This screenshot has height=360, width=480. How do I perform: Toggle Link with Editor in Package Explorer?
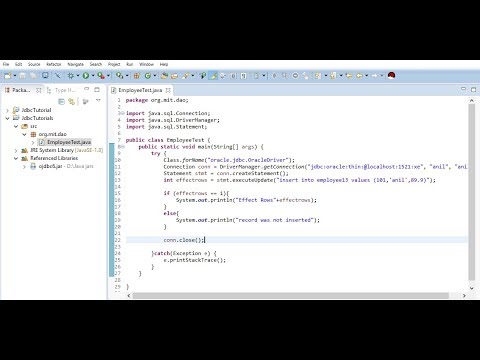point(71,101)
